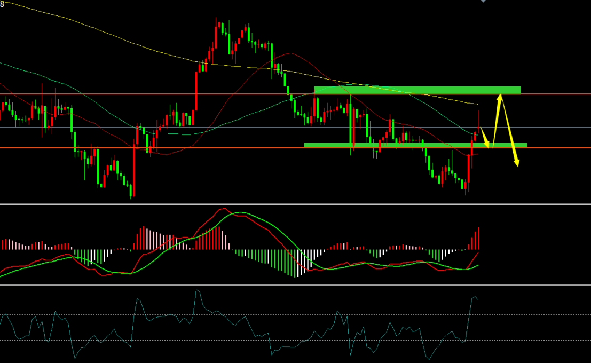Click the chart shift marker at the top edge
The width and height of the screenshot is (591, 364).
click(x=483, y=1)
